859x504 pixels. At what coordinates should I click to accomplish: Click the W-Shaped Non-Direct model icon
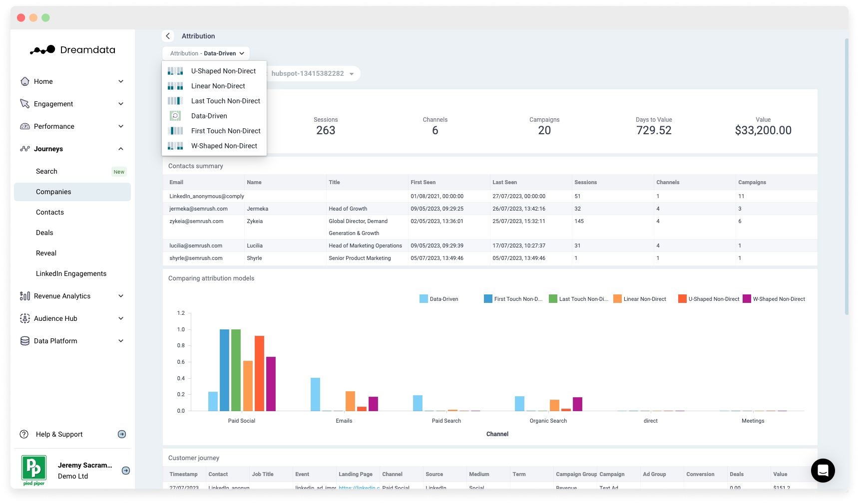click(x=175, y=146)
